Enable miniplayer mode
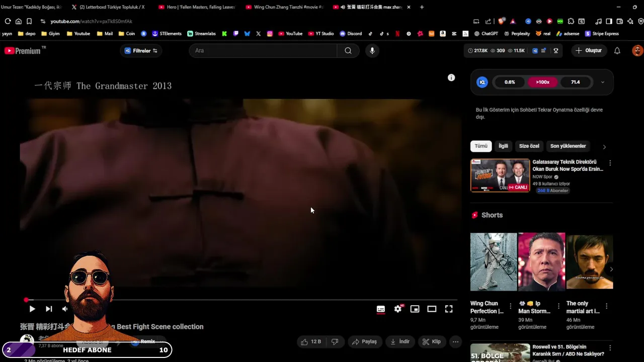This screenshot has width=644, height=362. [415, 309]
